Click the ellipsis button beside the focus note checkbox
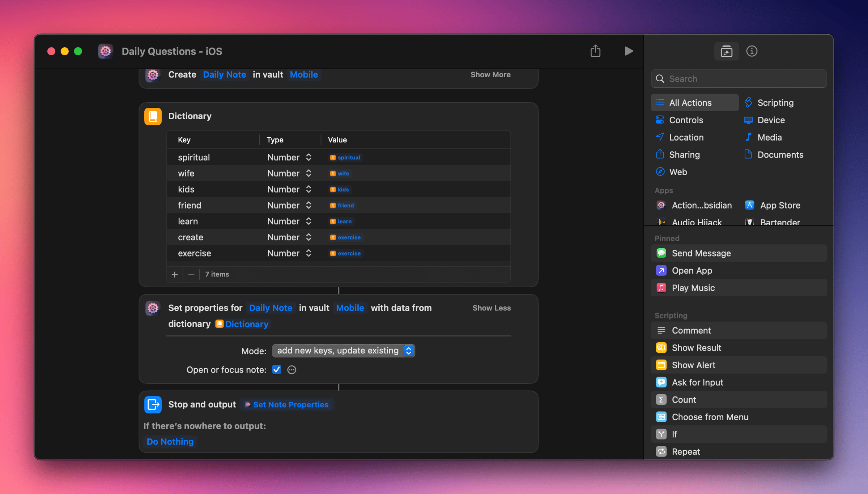This screenshot has width=868, height=494. [292, 369]
